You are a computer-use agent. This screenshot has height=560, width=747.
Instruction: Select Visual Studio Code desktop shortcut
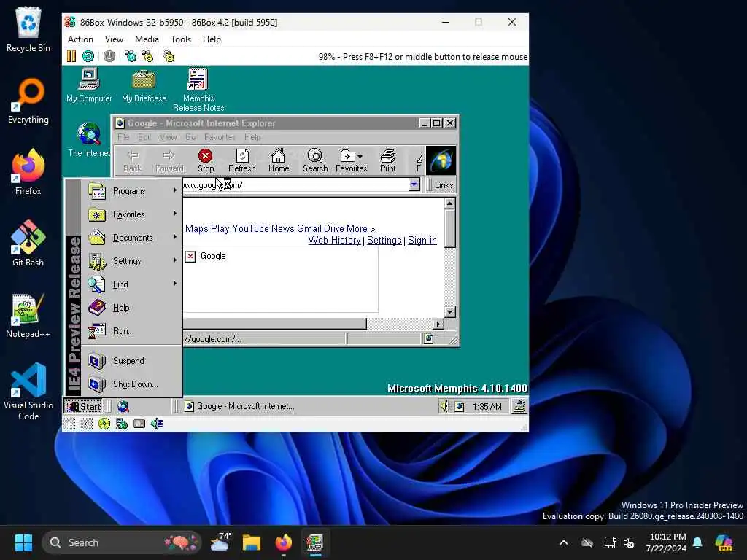(28, 392)
